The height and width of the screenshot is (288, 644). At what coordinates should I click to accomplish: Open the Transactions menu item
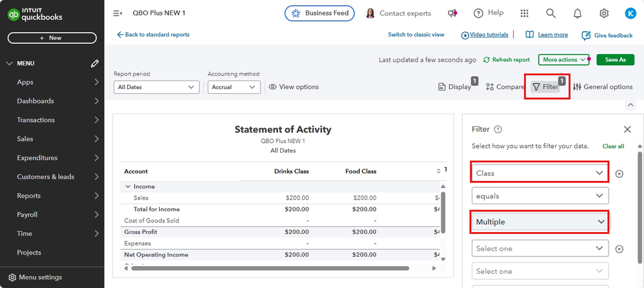35,120
